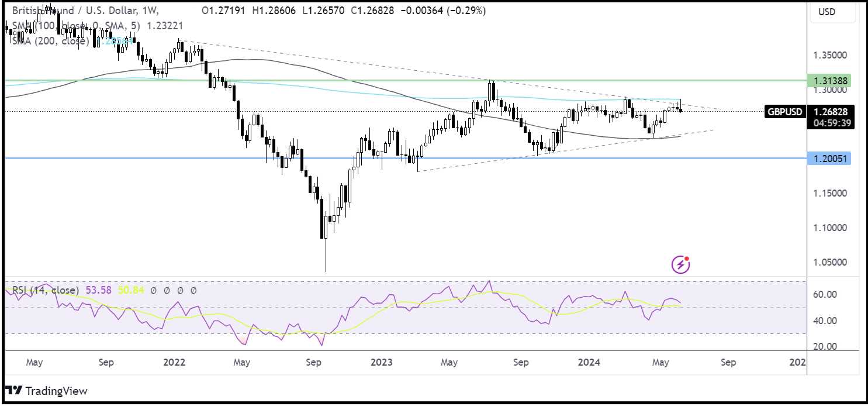The image size is (868, 406).
Task: Click the 2024 label on the time axis
Action: click(x=589, y=363)
